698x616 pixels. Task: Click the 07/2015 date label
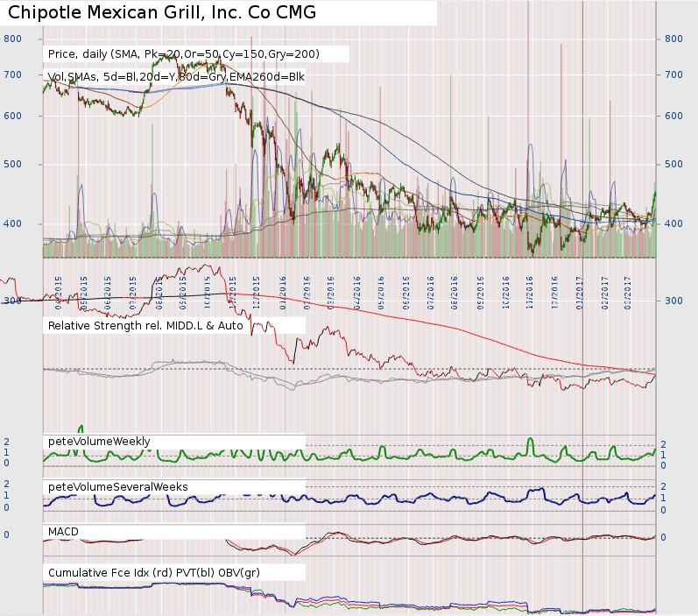[132, 293]
